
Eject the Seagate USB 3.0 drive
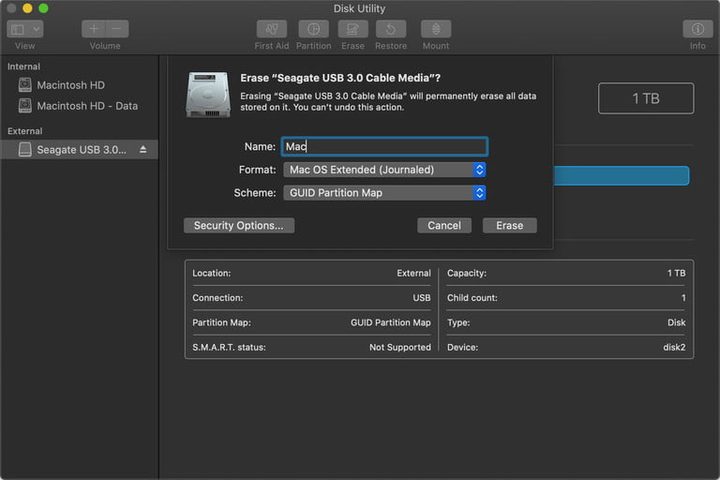coord(142,149)
